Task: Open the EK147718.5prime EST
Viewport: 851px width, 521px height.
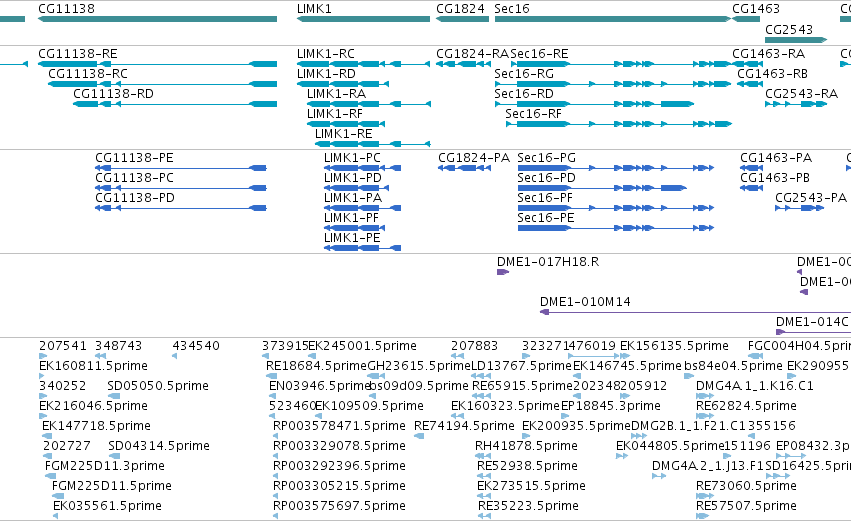Action: coord(97,427)
